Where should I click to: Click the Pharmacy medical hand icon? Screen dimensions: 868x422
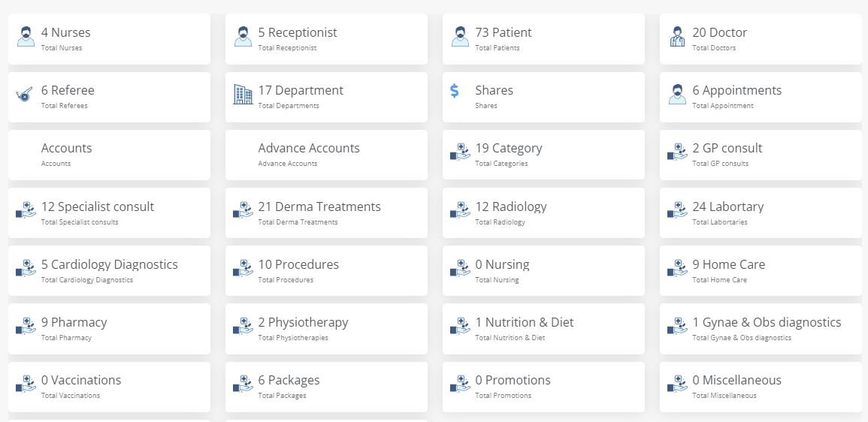point(26,327)
